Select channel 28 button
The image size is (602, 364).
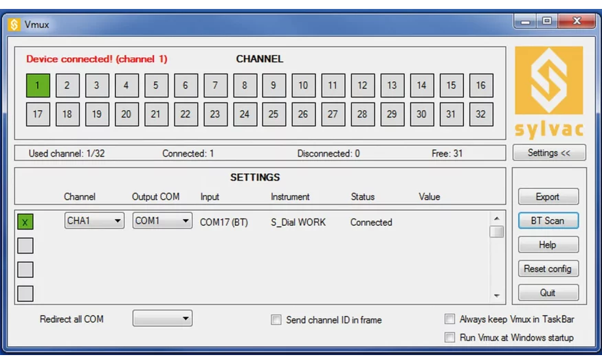pyautogui.click(x=363, y=114)
